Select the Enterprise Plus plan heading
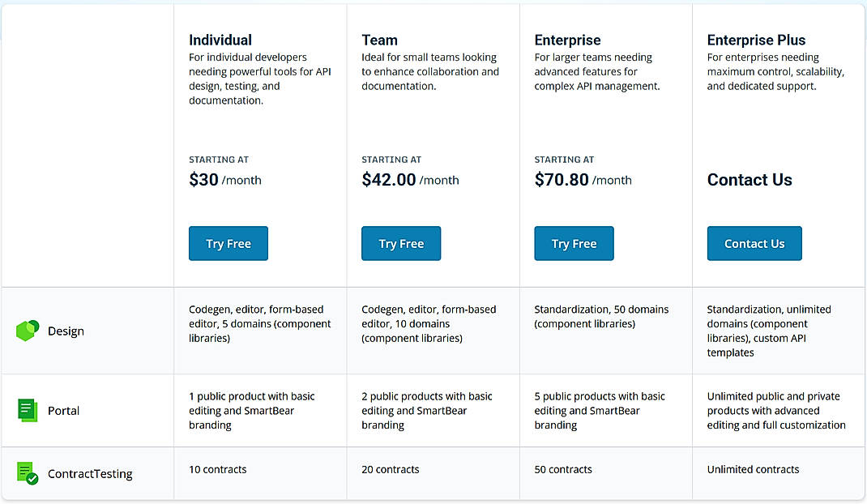 [756, 39]
